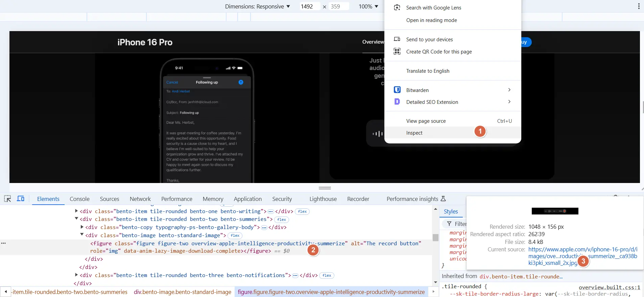Click the flask icon beside Performance insights
Viewport: 644px width, 297px height.
pos(443,199)
